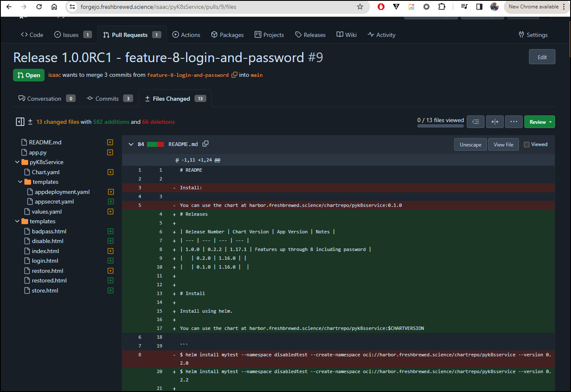Select values.yaml in file tree
Viewport: 571px width, 392px height.
click(47, 212)
